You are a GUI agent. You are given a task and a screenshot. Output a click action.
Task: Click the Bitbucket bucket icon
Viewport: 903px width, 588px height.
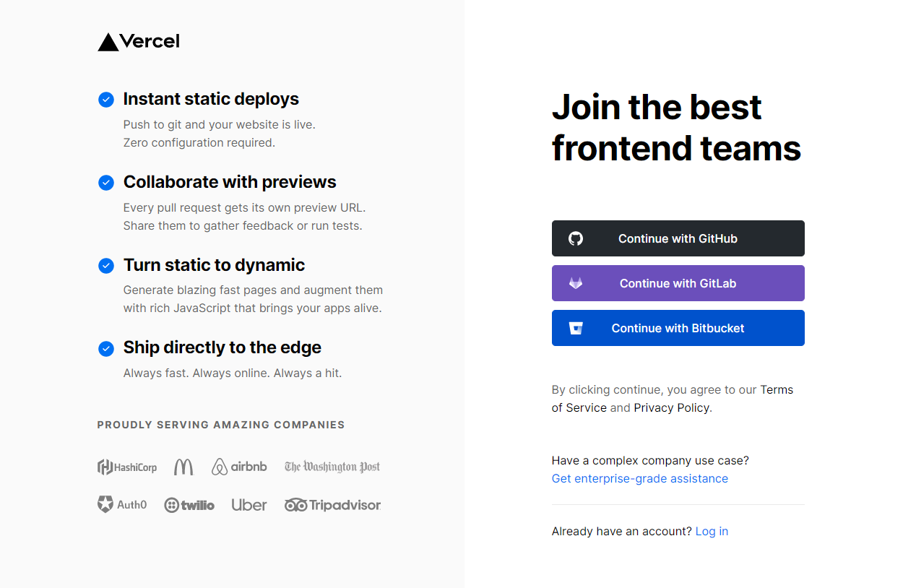pyautogui.click(x=576, y=328)
